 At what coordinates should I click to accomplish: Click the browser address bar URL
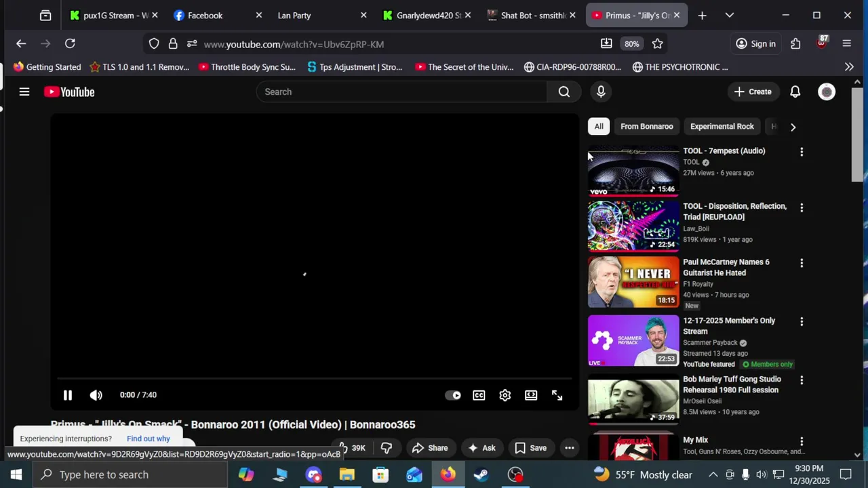(294, 44)
